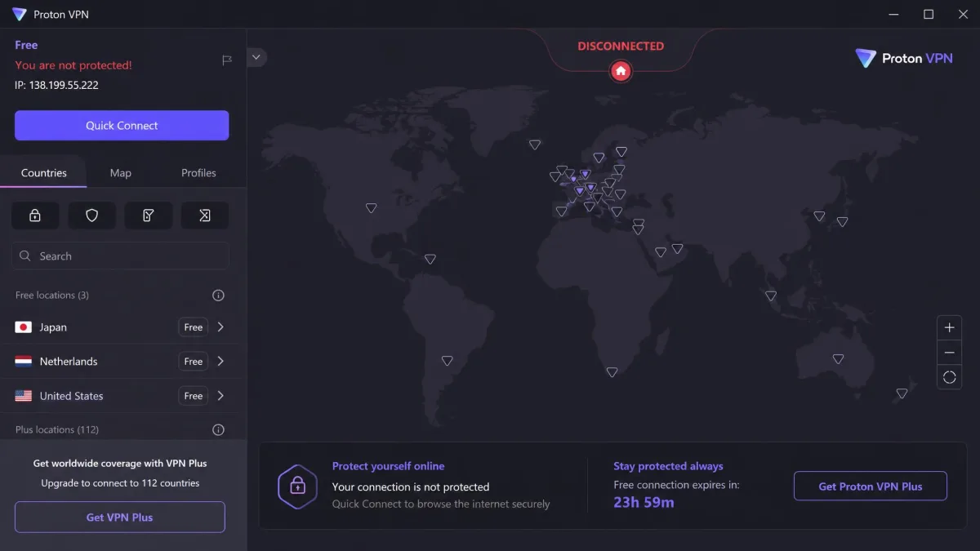980x551 pixels.
Task: Click the Free badge beside Netherlands
Action: pyautogui.click(x=194, y=362)
